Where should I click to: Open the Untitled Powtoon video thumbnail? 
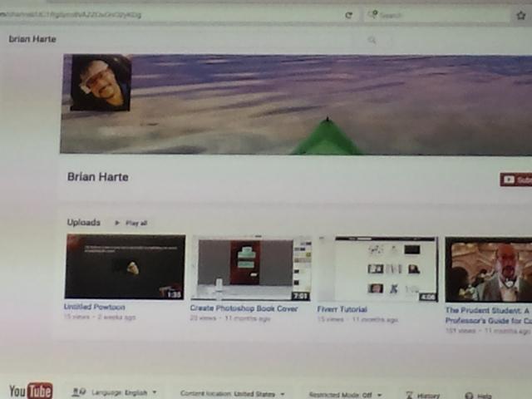pyautogui.click(x=125, y=267)
